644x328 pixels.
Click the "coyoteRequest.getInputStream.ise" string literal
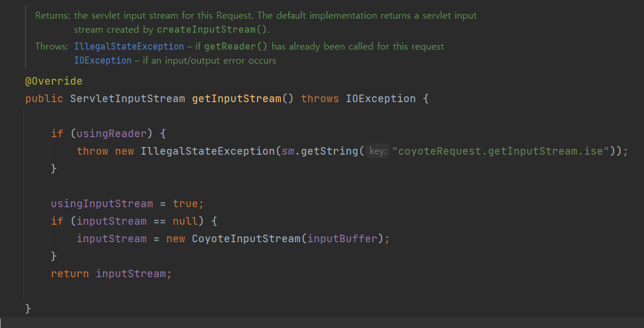pyautogui.click(x=501, y=151)
